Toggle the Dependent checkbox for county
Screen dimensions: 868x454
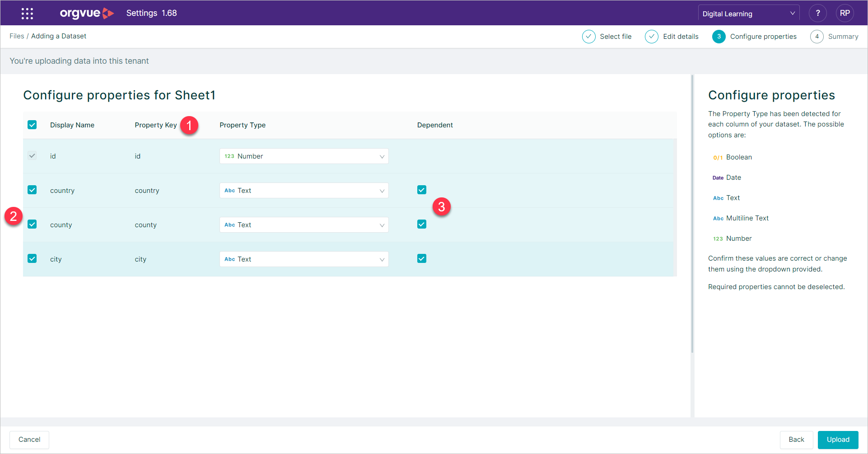coord(422,224)
